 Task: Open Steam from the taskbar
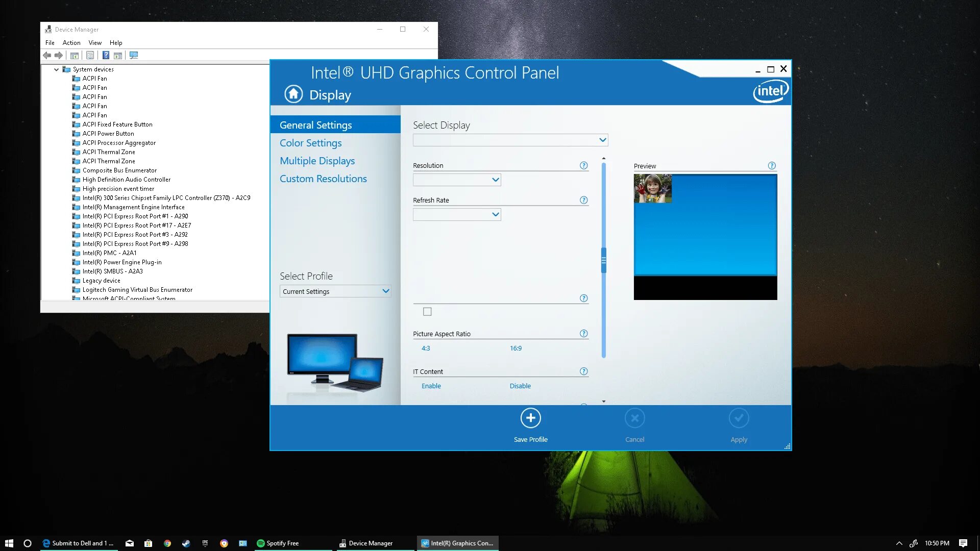(x=186, y=543)
